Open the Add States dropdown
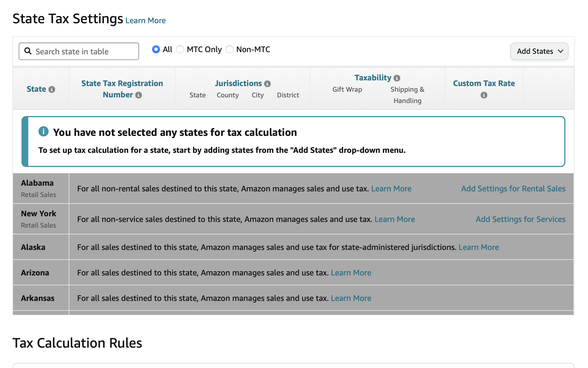Image resolution: width=588 pixels, height=368 pixels. 539,51
